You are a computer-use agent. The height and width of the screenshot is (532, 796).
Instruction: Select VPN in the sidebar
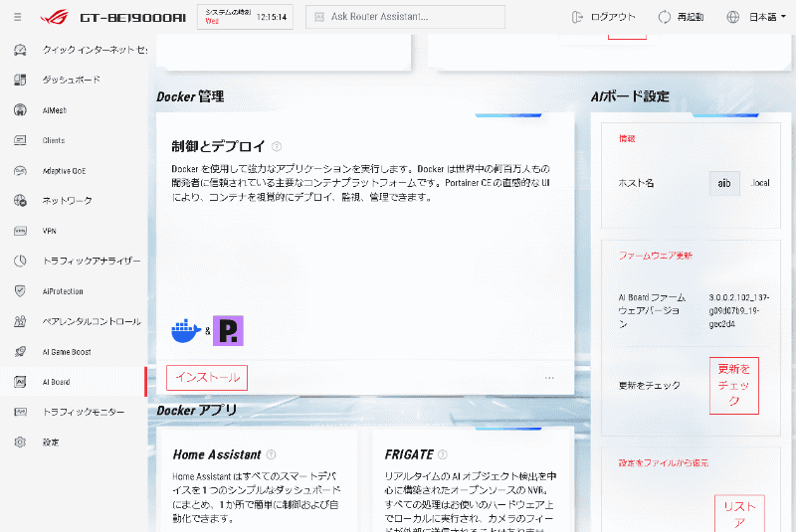pyautogui.click(x=49, y=232)
